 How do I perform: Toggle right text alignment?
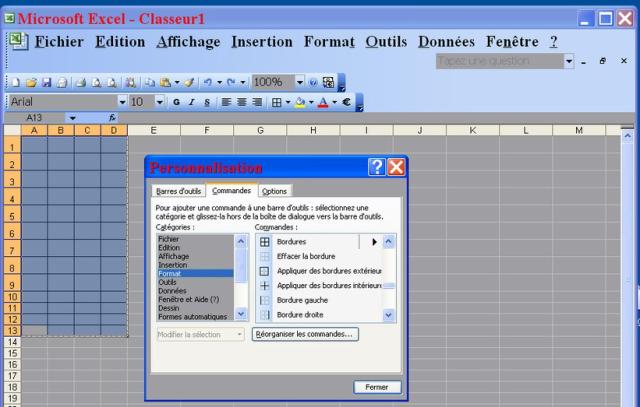pyautogui.click(x=257, y=102)
